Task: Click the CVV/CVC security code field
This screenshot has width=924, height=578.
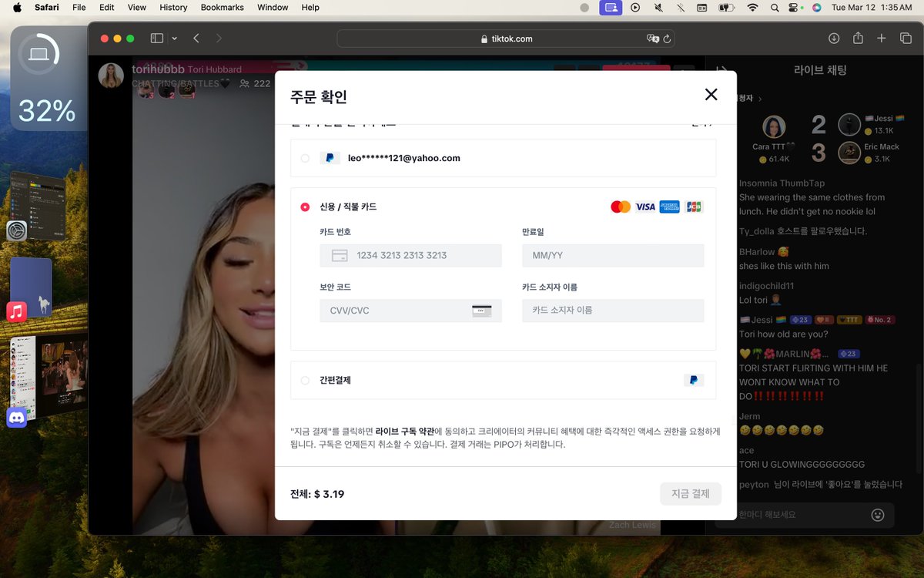Action: pyautogui.click(x=410, y=311)
